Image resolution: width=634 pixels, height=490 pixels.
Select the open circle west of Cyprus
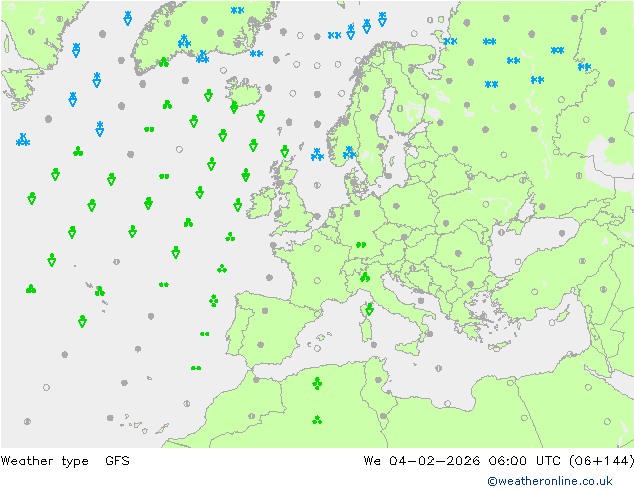click(x=552, y=323)
